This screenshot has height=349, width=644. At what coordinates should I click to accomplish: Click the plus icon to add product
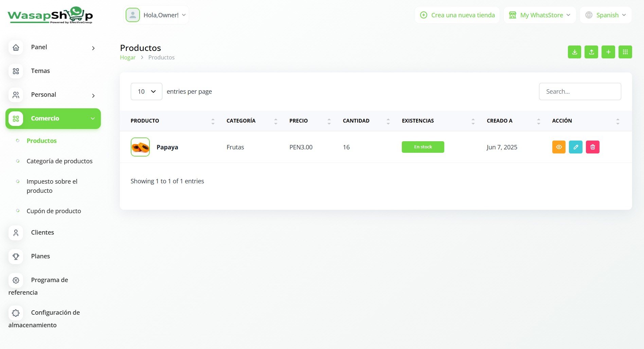pyautogui.click(x=608, y=52)
